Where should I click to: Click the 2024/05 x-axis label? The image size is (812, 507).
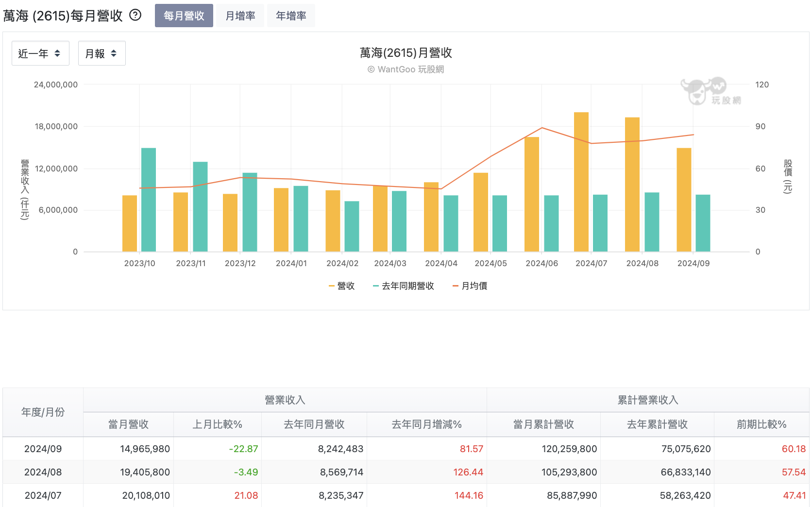tap(491, 263)
